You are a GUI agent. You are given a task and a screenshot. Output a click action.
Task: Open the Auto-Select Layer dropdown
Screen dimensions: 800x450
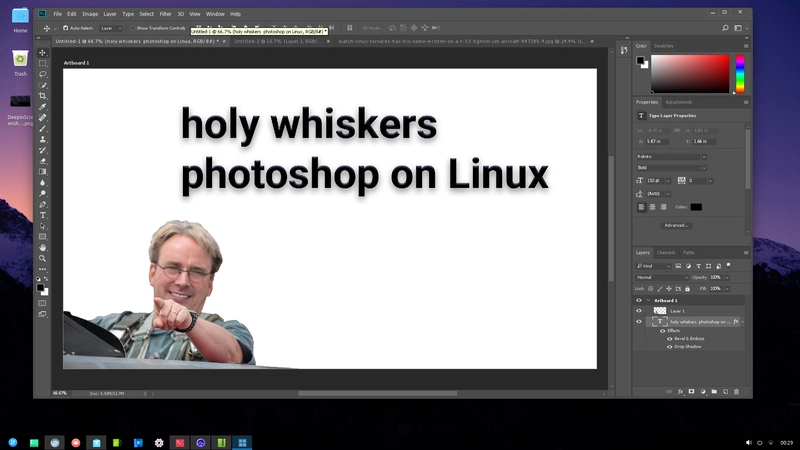pyautogui.click(x=111, y=28)
